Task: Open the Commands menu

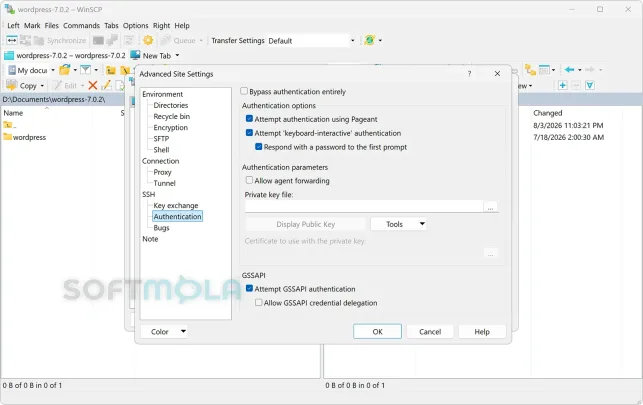Action: pyautogui.click(x=81, y=25)
